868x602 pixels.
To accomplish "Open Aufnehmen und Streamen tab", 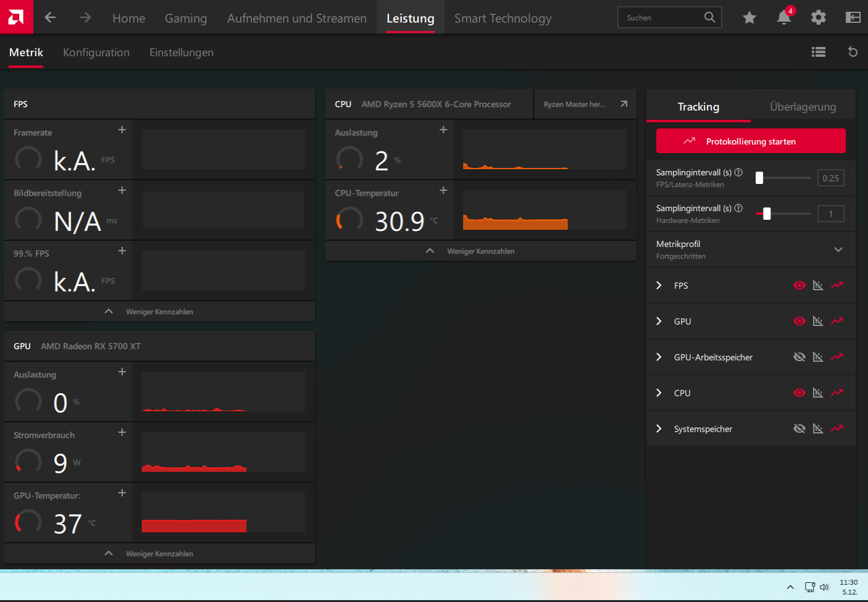I will point(297,19).
